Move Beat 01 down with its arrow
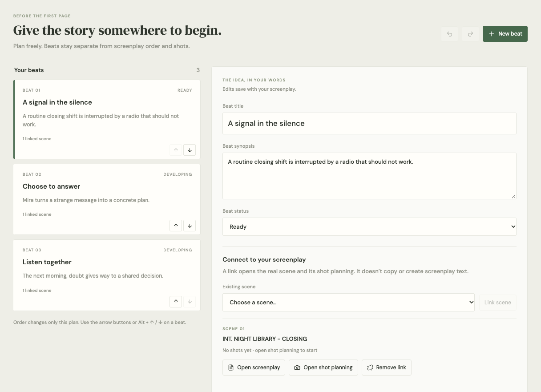The height and width of the screenshot is (392, 541). [x=190, y=150]
